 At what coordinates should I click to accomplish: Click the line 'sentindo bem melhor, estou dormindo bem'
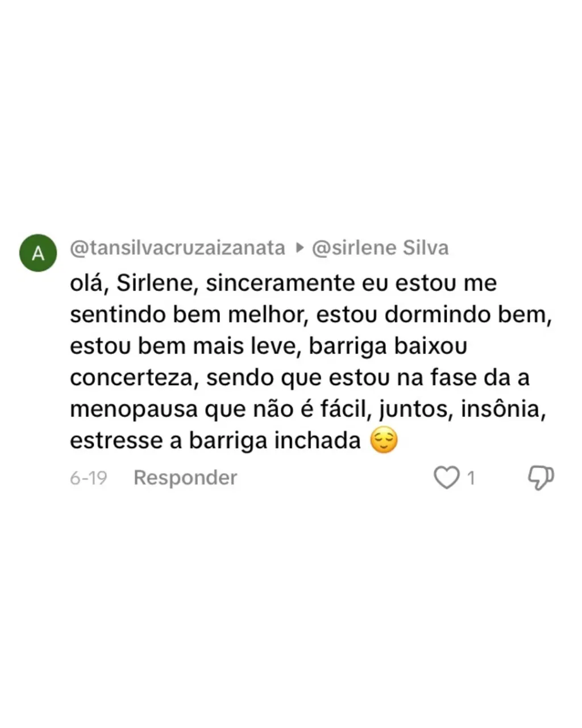coord(311,315)
